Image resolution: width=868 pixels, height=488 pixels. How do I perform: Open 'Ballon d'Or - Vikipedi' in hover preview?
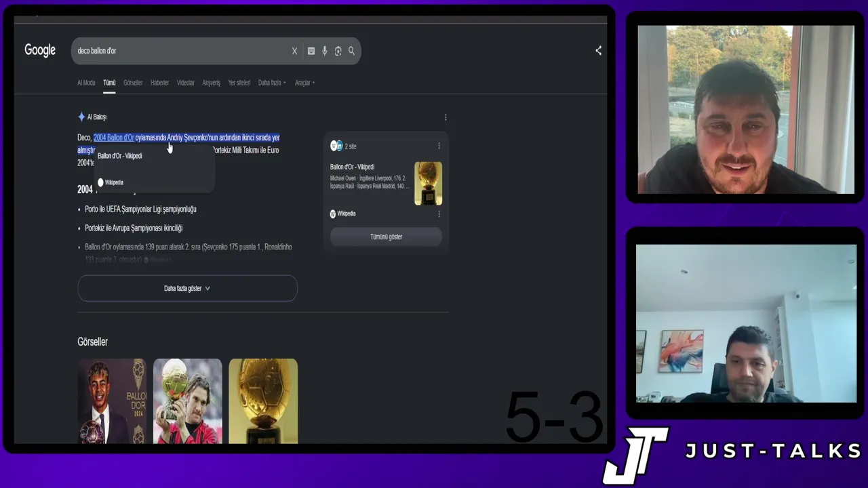pos(120,156)
